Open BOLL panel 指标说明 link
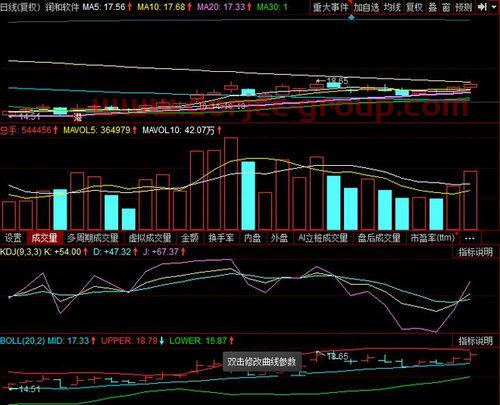500x405 pixels. (x=476, y=341)
